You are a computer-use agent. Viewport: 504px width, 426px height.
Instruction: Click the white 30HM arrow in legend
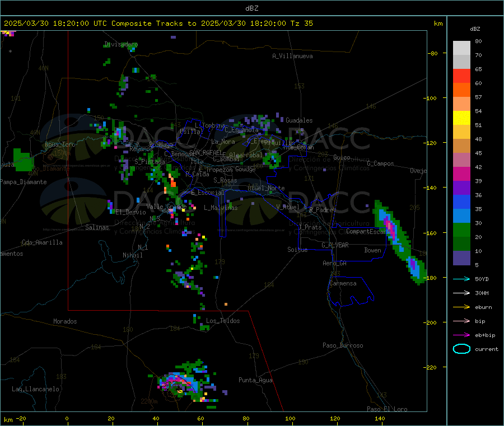pyautogui.click(x=461, y=293)
